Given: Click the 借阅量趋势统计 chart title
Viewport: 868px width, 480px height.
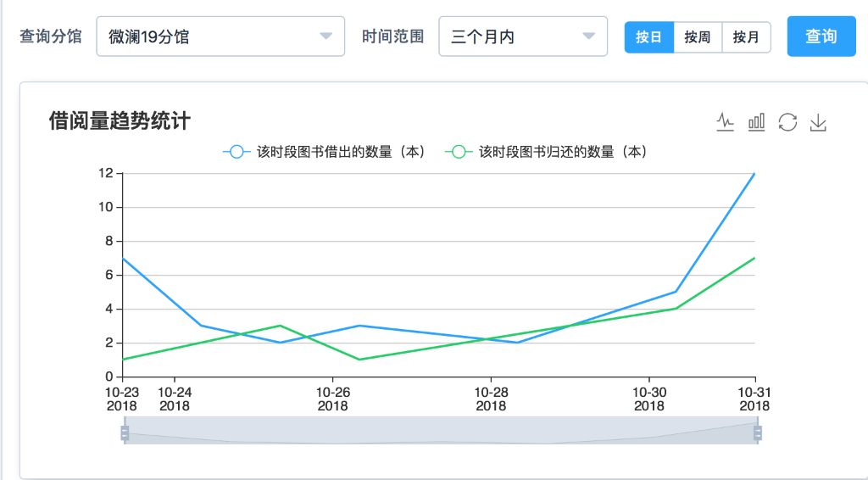Looking at the screenshot, I should [x=120, y=120].
